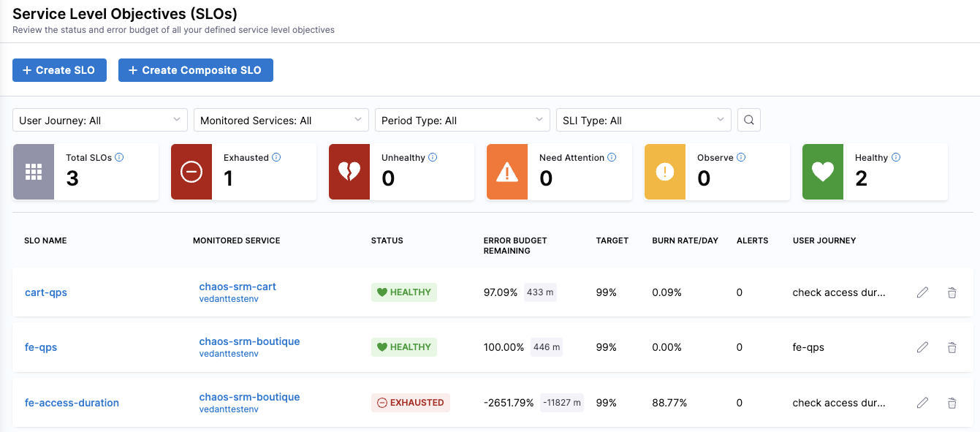
Task: Click the Create Composite SLO button
Action: pos(195,70)
